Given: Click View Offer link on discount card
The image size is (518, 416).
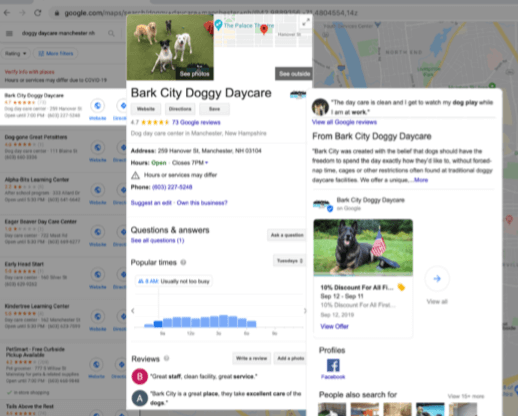Looking at the screenshot, I should tap(334, 326).
